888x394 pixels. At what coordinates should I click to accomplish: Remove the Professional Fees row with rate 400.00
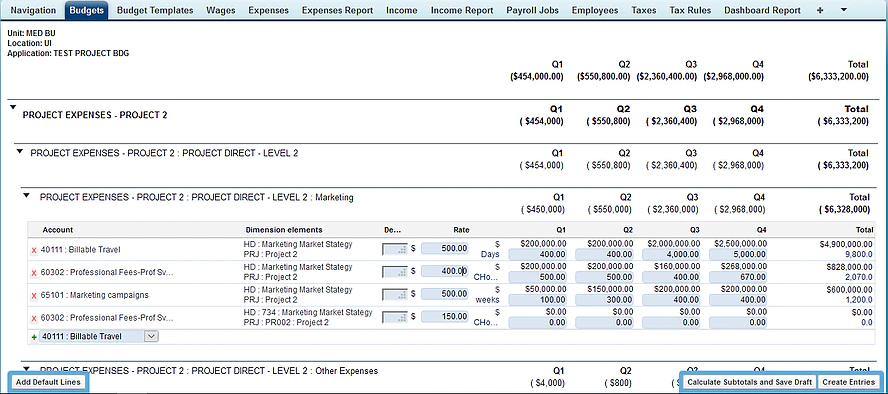pos(34,273)
